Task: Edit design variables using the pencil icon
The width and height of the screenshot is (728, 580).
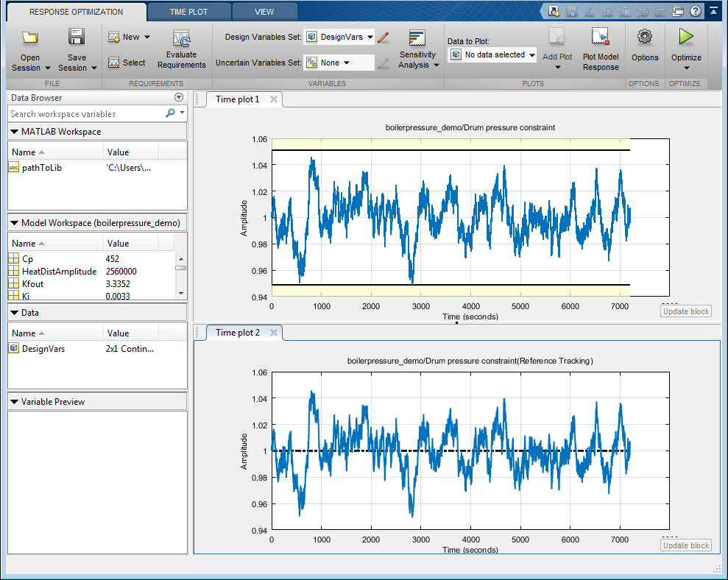Action: pyautogui.click(x=383, y=37)
